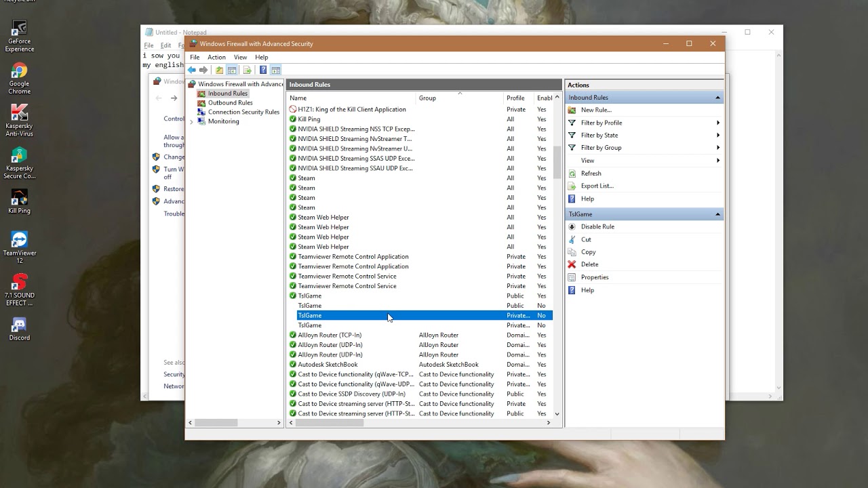Select NVIDIA SHIELD Streaming NSS TCP rule
Viewport: 868px width, 488px height.
click(x=420, y=129)
